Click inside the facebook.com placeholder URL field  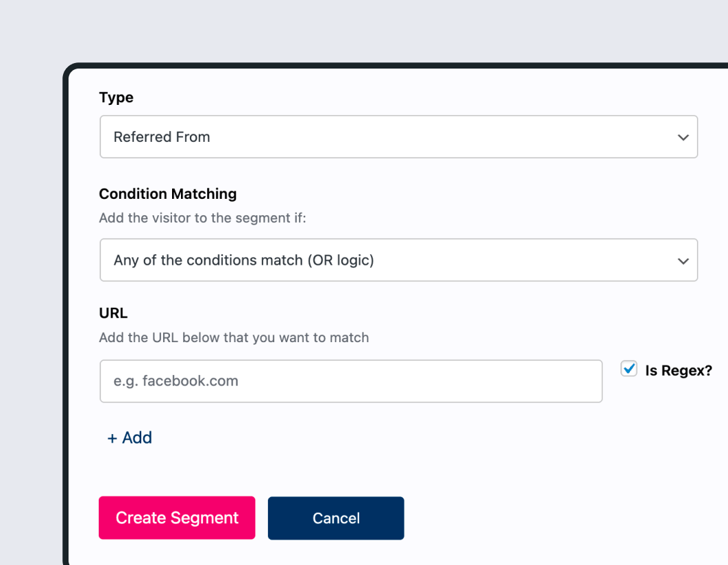[351, 381]
